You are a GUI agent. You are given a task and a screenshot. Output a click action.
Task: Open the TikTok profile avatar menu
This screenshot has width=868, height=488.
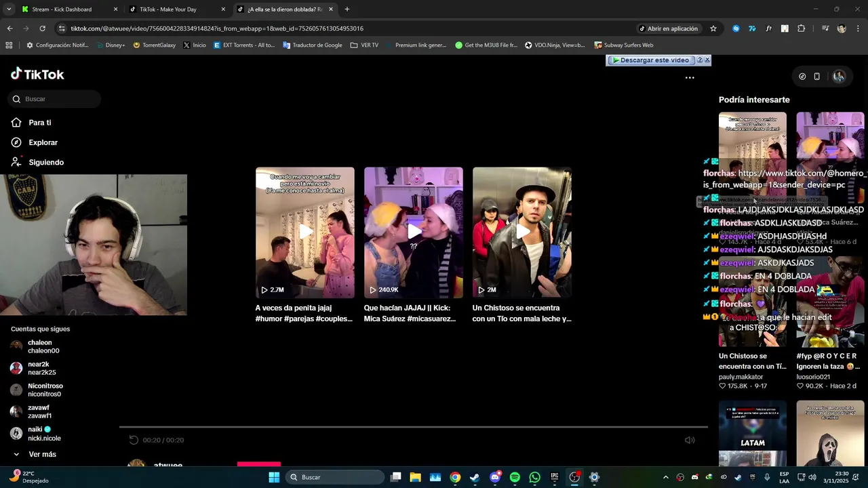click(x=839, y=77)
